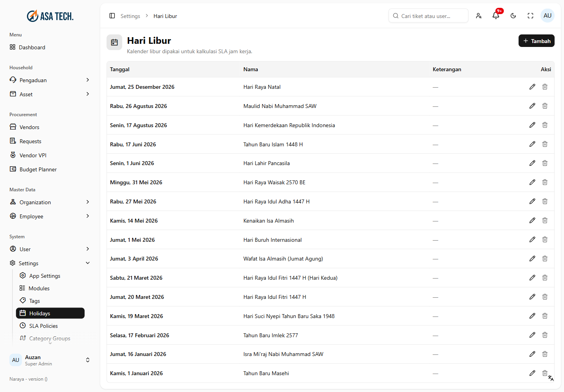564x392 pixels.
Task: Open Category Groups
Action: coord(50,338)
